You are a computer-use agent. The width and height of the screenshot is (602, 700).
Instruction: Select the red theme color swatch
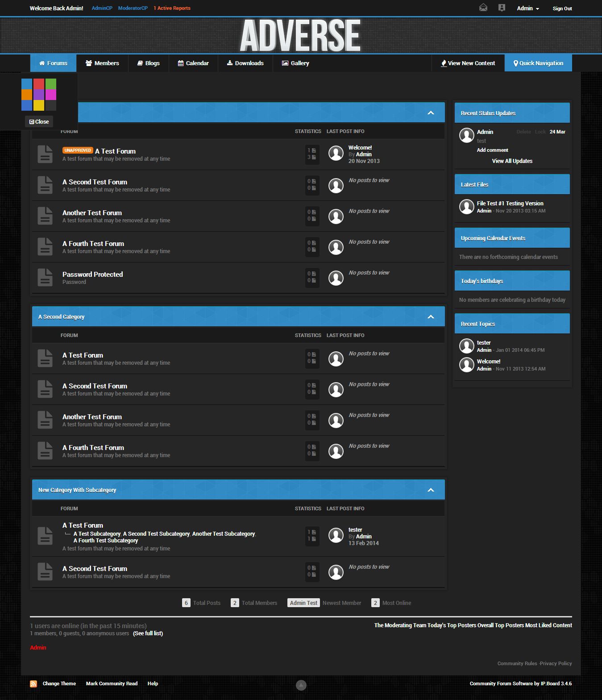click(39, 84)
